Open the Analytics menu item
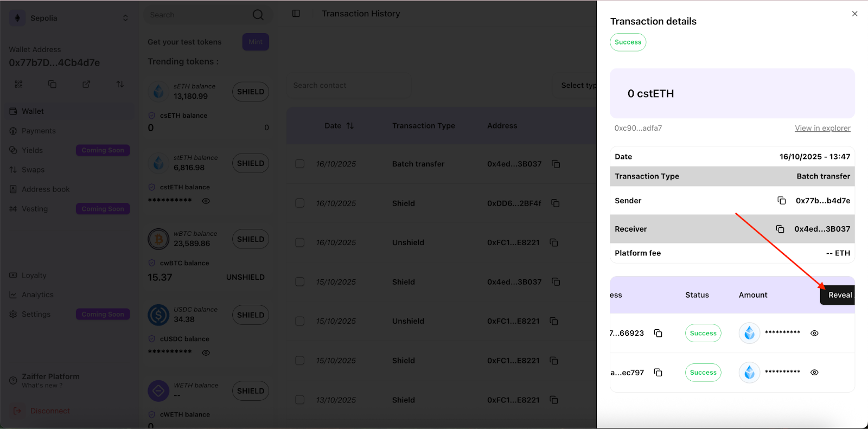Screen dimensions: 868x429 (69, 295)
